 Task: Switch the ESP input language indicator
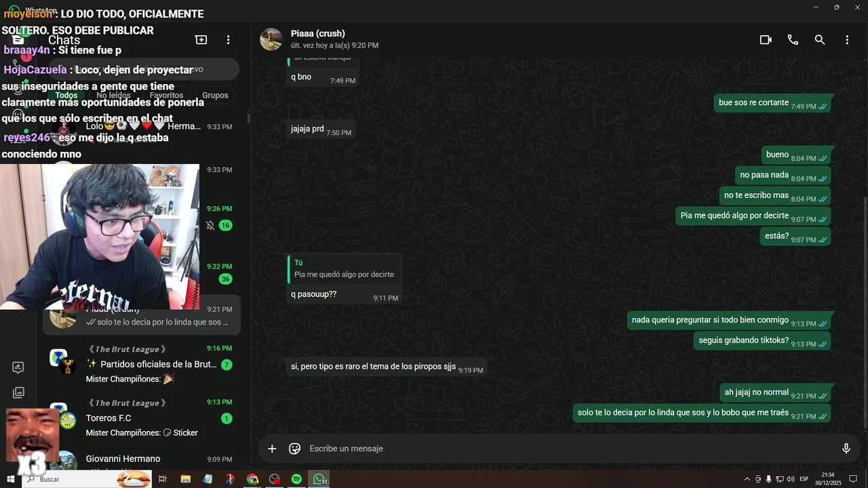pyautogui.click(x=804, y=479)
